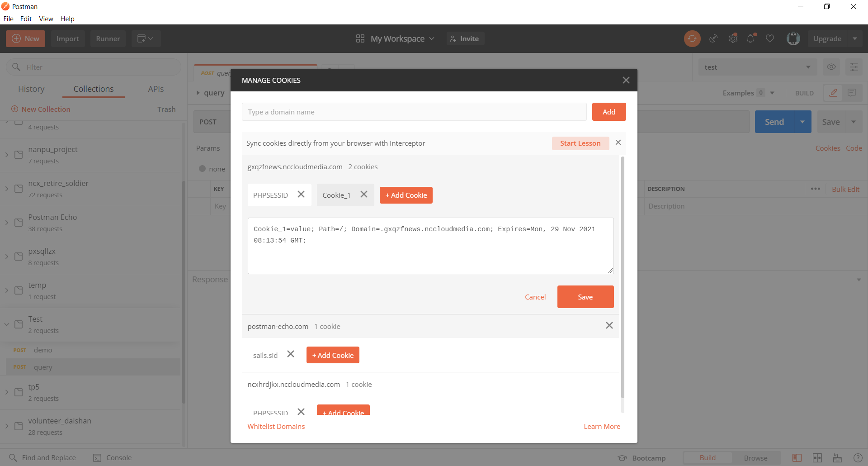The image size is (868, 466).
Task: Open the Help menu
Action: 67,19
